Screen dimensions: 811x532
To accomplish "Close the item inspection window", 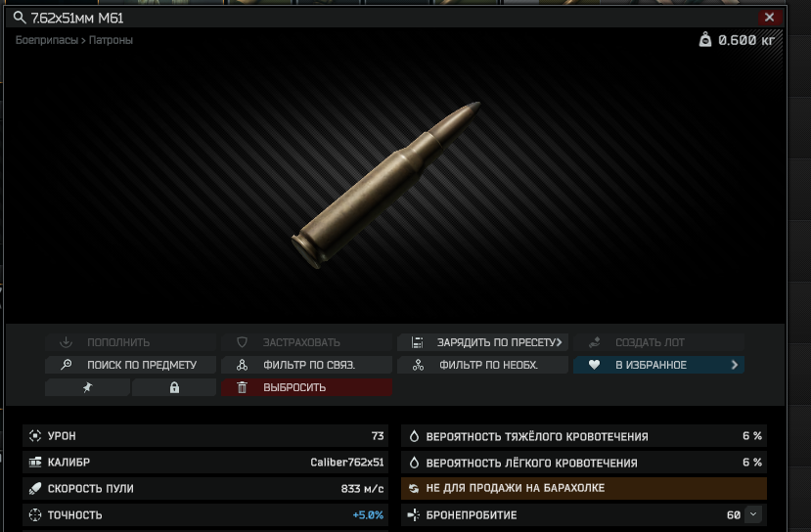I will pos(770,18).
